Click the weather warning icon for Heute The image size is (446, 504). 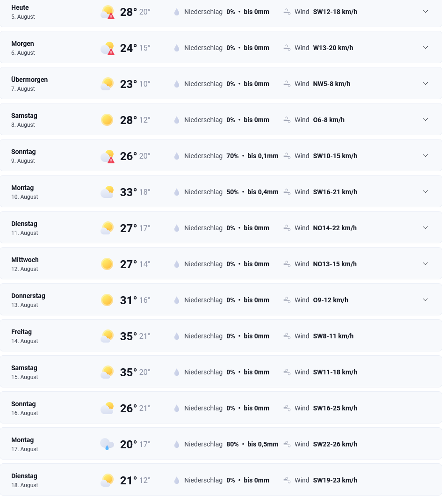pyautogui.click(x=107, y=12)
